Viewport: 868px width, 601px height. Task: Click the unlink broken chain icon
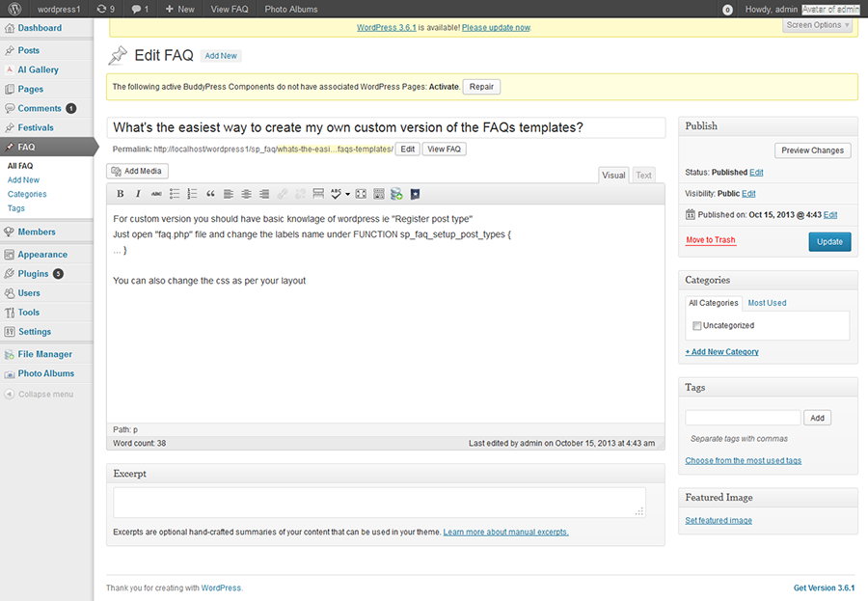point(300,194)
